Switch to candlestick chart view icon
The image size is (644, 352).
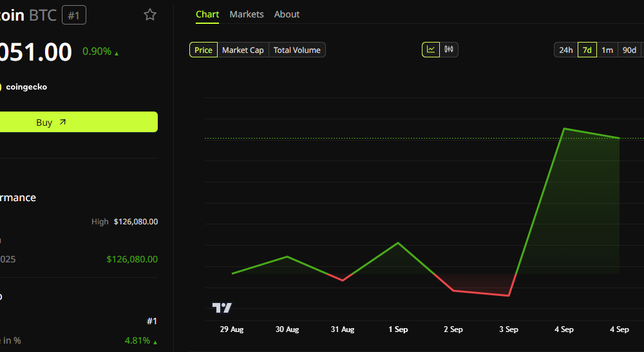[x=449, y=50]
